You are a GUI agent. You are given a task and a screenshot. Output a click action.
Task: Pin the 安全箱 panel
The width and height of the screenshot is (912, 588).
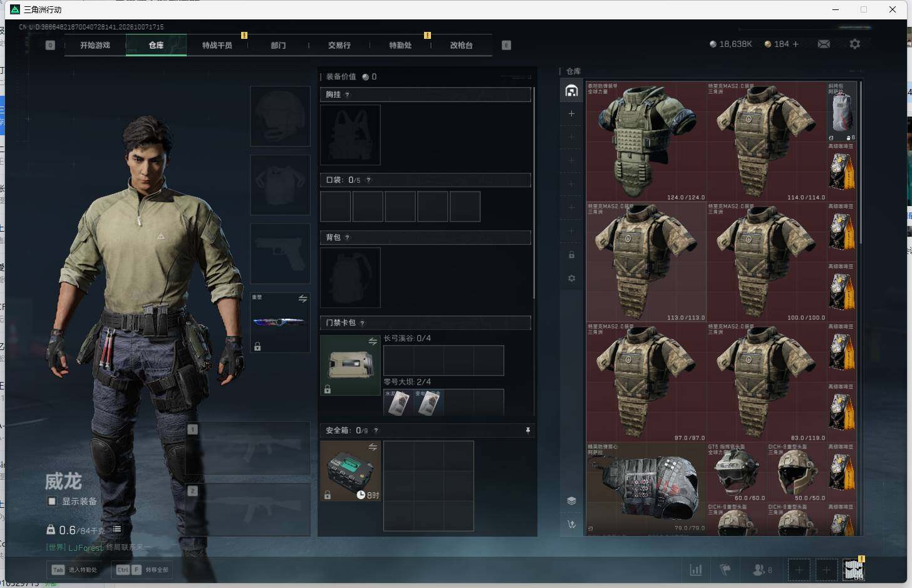[528, 430]
